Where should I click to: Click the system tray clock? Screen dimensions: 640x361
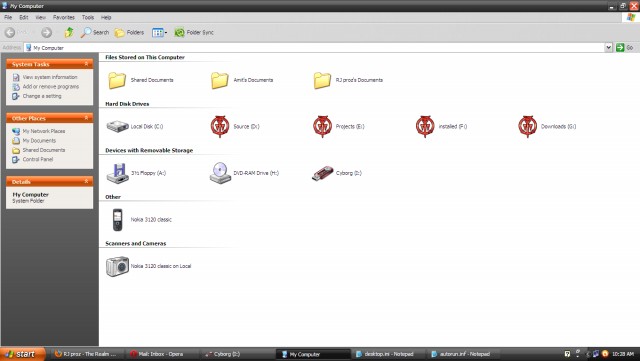pos(623,354)
